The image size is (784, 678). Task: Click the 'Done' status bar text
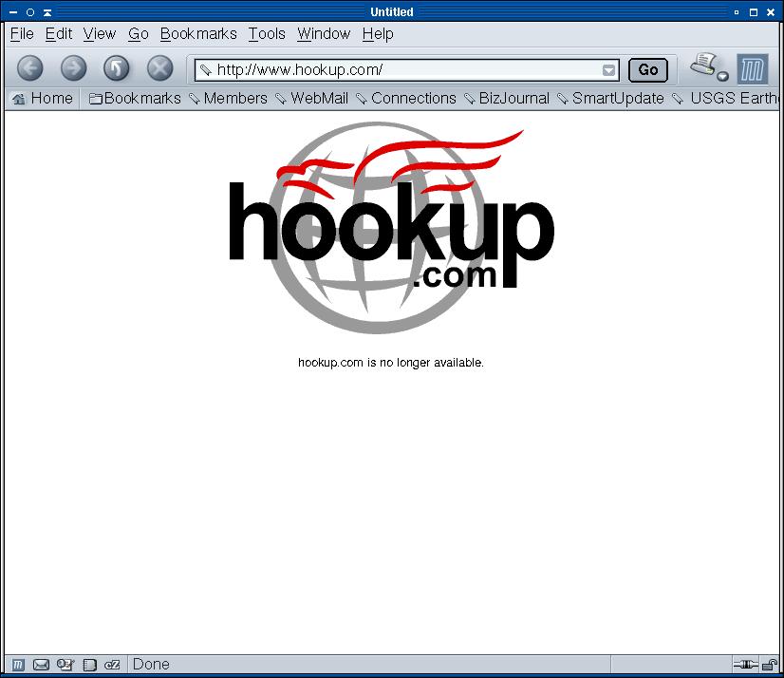point(151,665)
